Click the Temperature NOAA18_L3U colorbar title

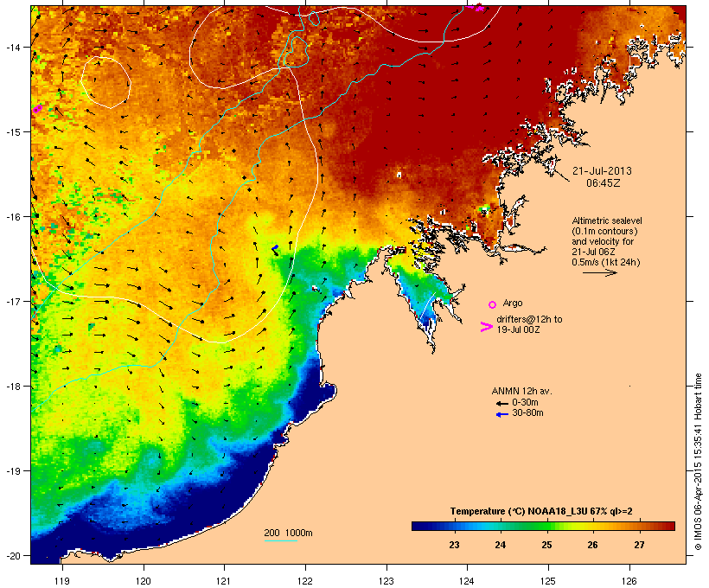point(541,511)
